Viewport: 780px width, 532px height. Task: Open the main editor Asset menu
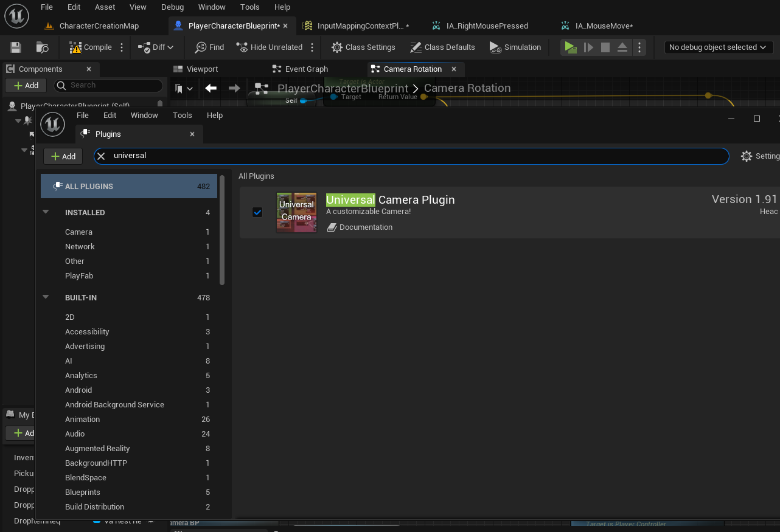tap(105, 7)
